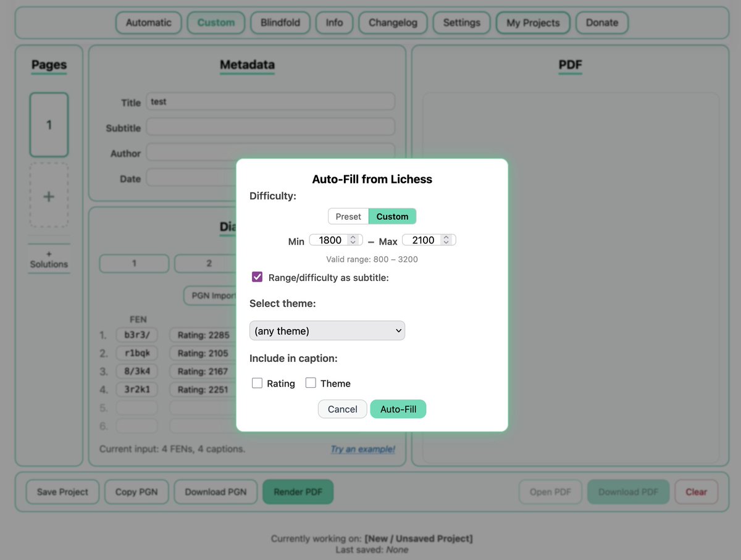741x560 pixels.
Task: Open the Settings tab
Action: coord(462,23)
